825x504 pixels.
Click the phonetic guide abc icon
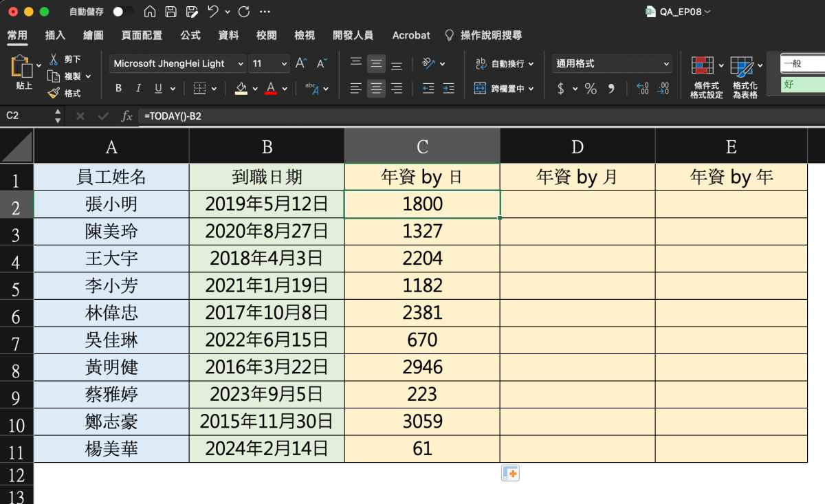click(311, 88)
